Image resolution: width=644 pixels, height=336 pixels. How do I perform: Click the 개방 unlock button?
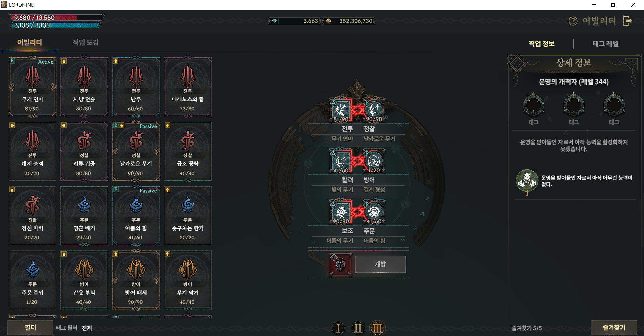click(380, 264)
